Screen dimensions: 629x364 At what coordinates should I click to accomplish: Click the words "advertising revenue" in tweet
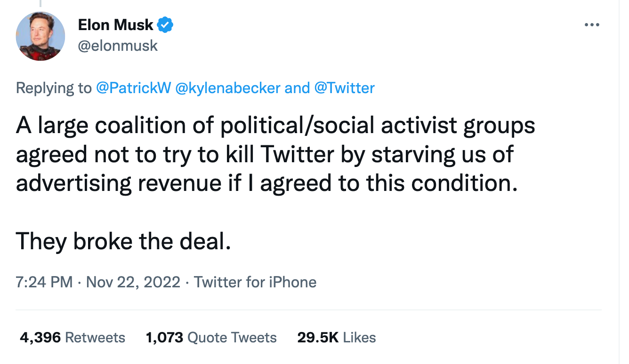click(118, 182)
